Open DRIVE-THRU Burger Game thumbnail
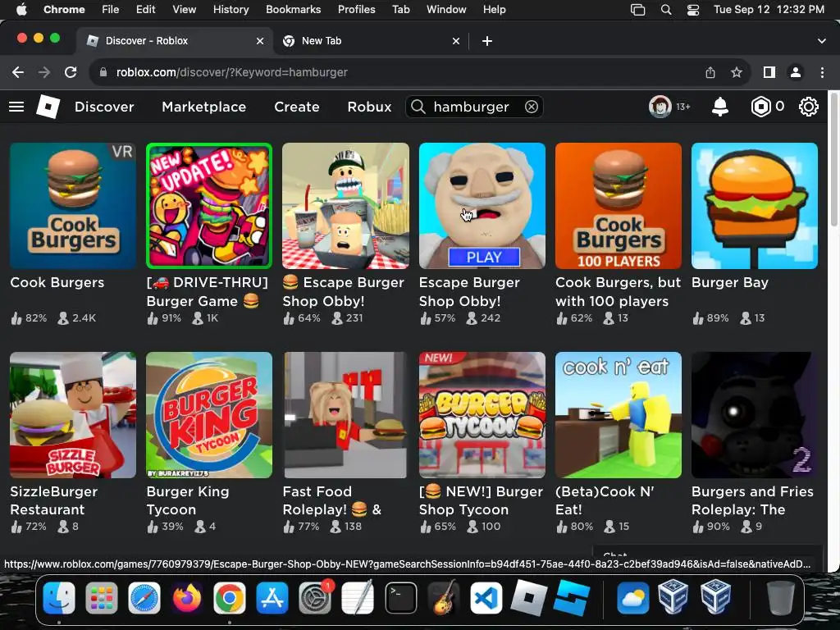The image size is (840, 630). [x=209, y=206]
